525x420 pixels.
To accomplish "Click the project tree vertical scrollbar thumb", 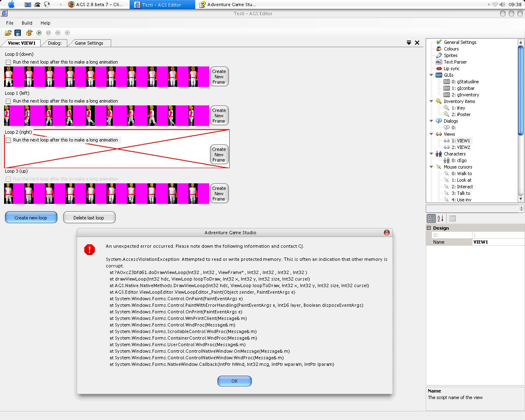I will point(521,89).
